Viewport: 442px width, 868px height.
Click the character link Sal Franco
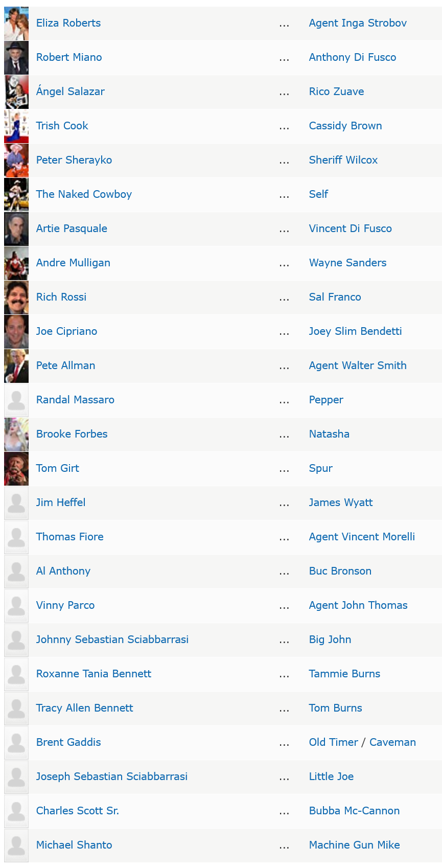335,297
